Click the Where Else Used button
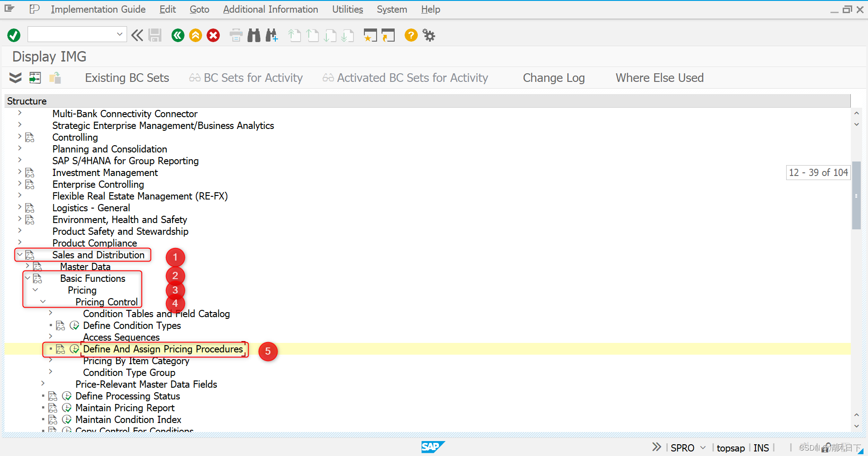Viewport: 868px width, 456px height. pos(660,78)
